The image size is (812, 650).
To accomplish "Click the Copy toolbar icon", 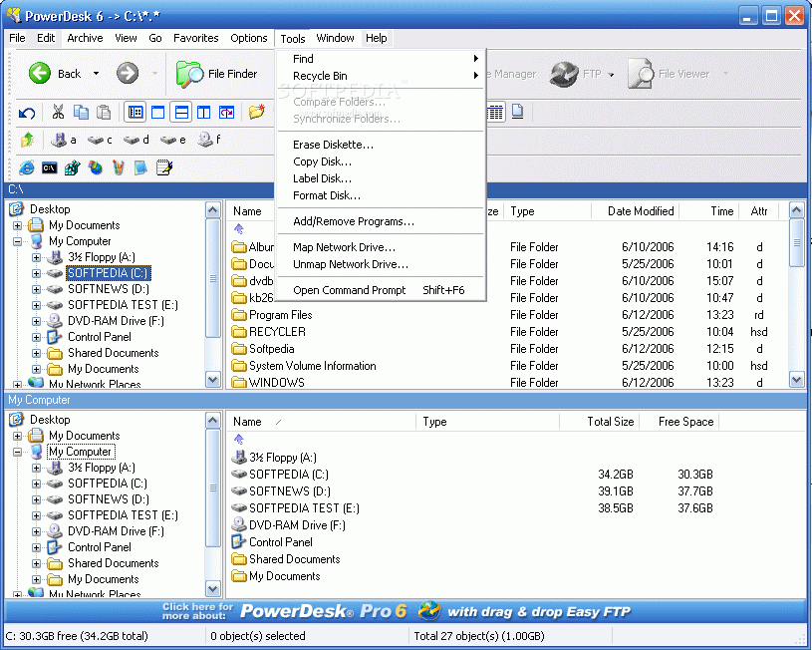I will point(81,112).
